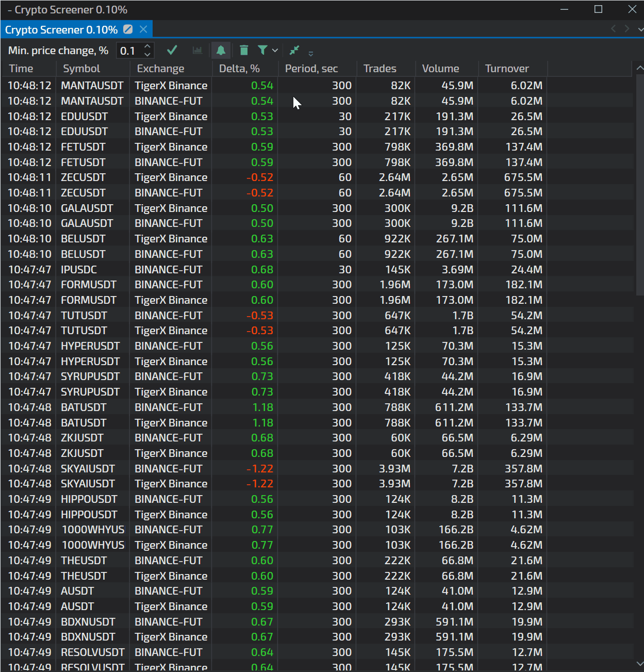Sort by the Turnover column header
Viewport: 644px width, 672px height.
(x=507, y=69)
